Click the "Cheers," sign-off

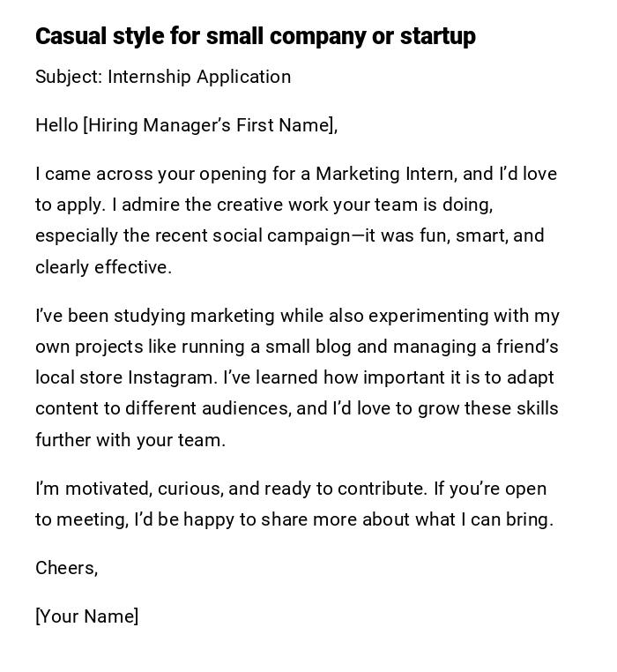click(x=66, y=568)
